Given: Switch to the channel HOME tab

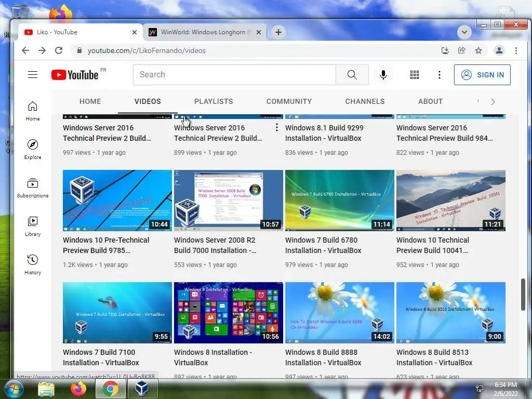Looking at the screenshot, I should [x=90, y=101].
